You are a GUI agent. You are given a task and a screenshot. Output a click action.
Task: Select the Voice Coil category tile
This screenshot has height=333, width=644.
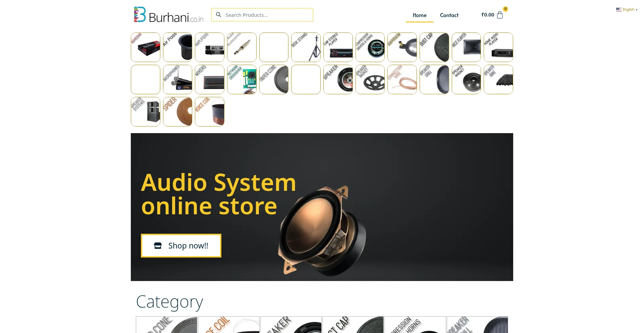[x=210, y=112]
